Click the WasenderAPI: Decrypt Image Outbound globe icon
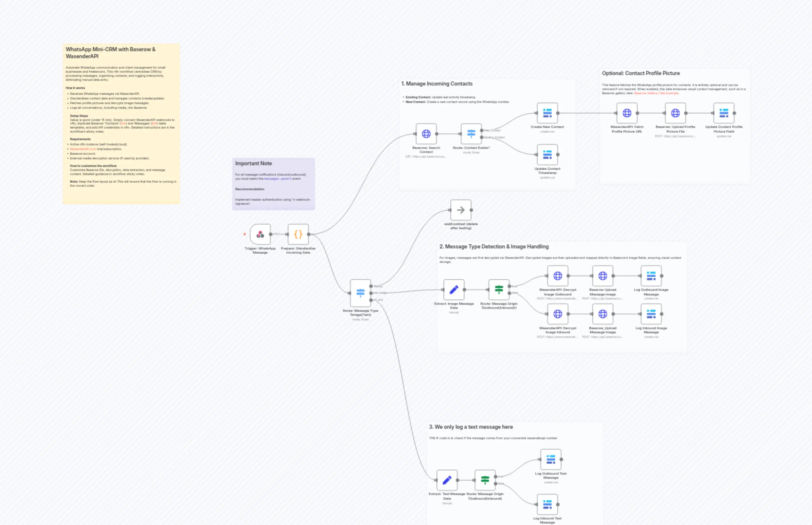812x525 pixels. pyautogui.click(x=558, y=275)
